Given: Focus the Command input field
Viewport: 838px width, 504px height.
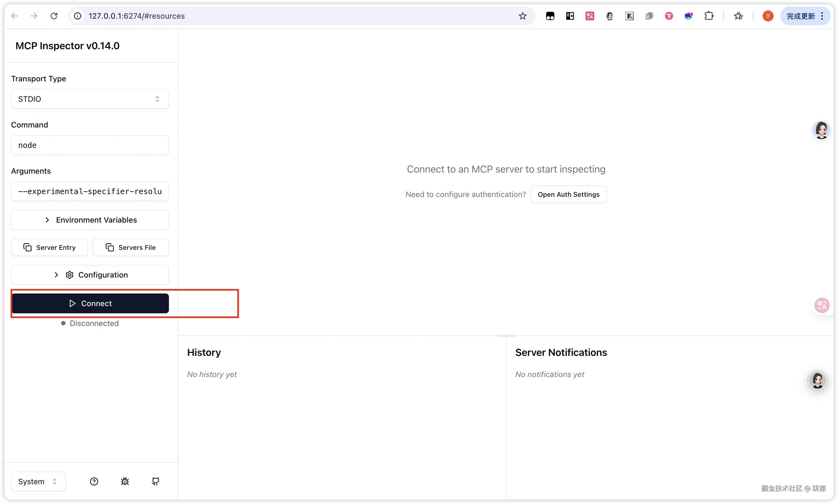Looking at the screenshot, I should click(90, 145).
